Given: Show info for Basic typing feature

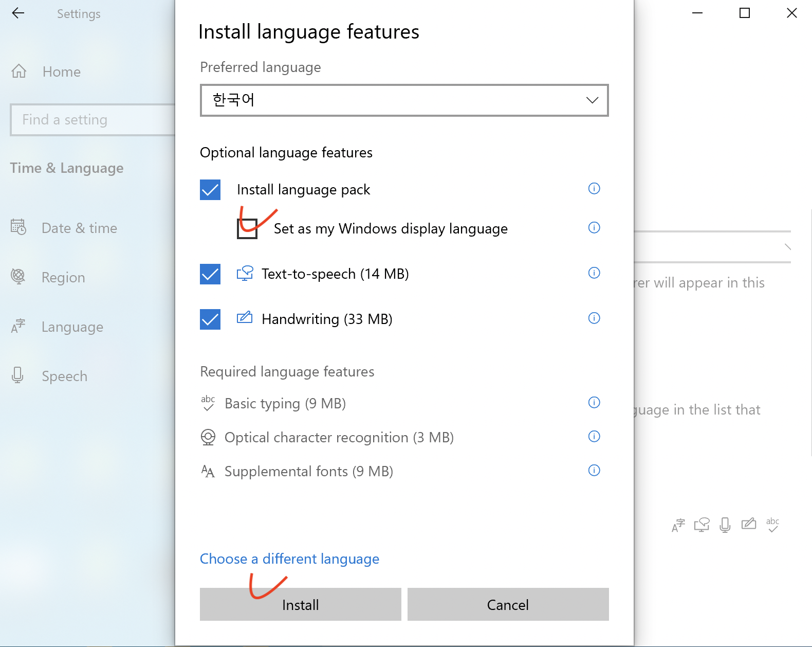Looking at the screenshot, I should 594,402.
